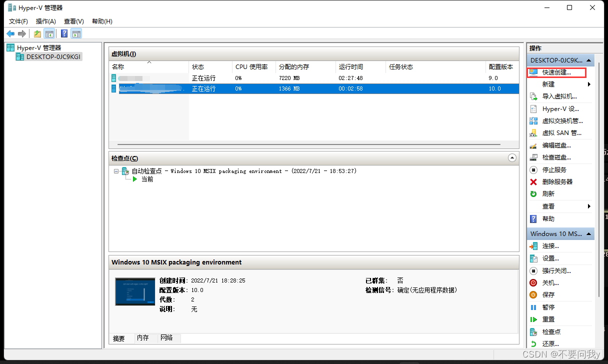Image resolution: width=608 pixels, height=364 pixels.
Task: Select the VM row using 7220 MB
Action: point(314,78)
